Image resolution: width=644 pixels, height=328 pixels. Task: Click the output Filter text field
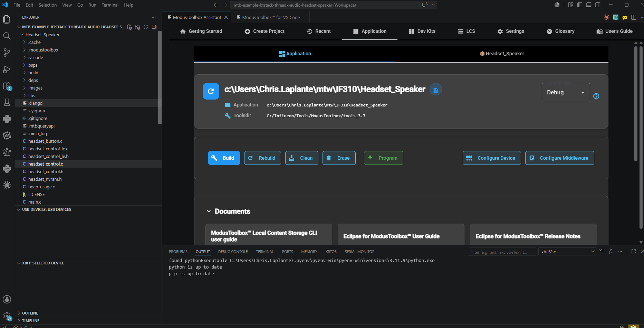click(x=502, y=252)
